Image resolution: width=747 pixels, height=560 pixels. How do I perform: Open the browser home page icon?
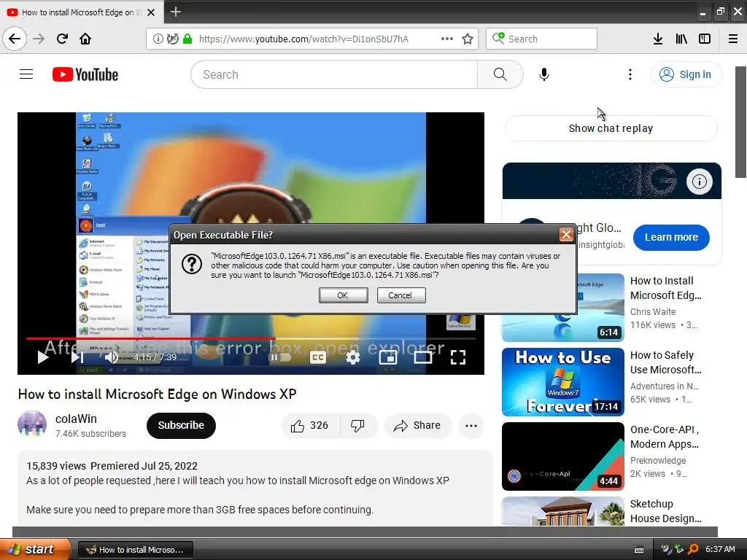(x=85, y=39)
